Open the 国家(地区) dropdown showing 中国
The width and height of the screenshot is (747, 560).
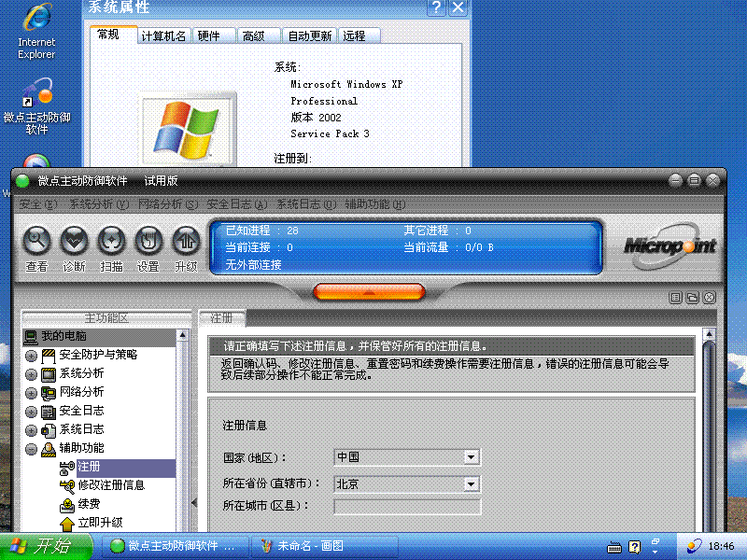point(471,457)
